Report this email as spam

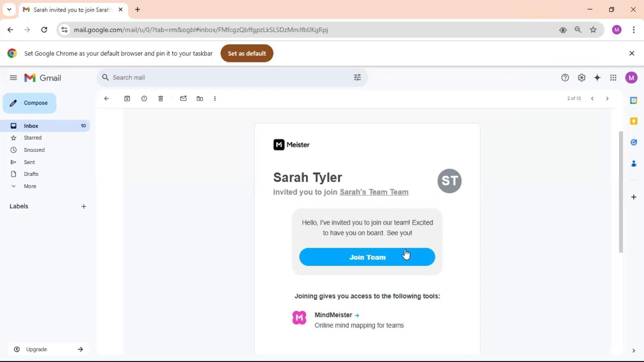144,99
